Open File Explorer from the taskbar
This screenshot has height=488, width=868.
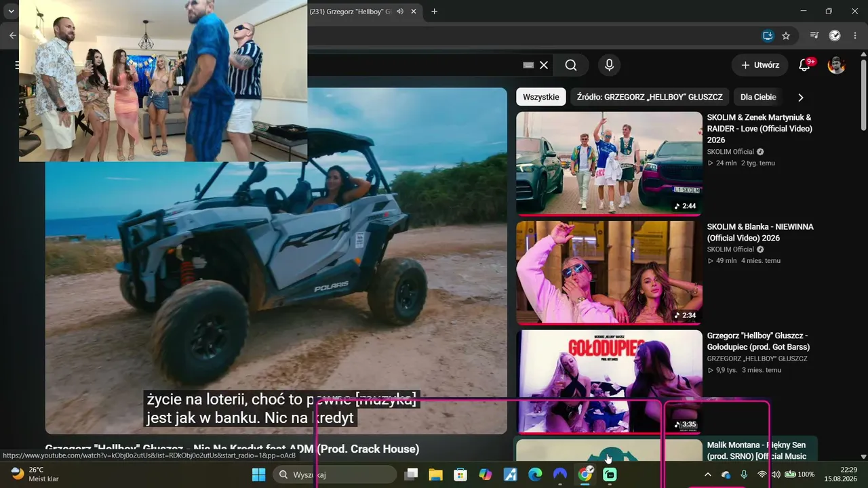point(435,474)
